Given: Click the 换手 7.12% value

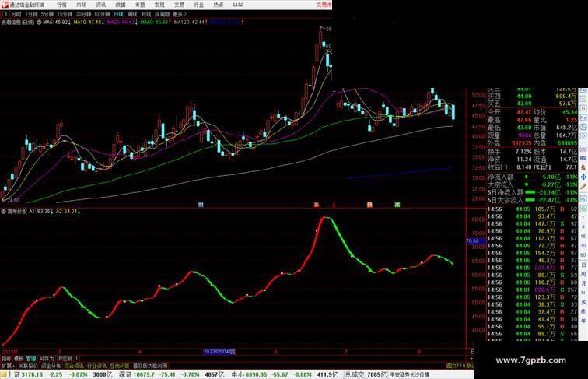Looking at the screenshot, I should tap(523, 152).
